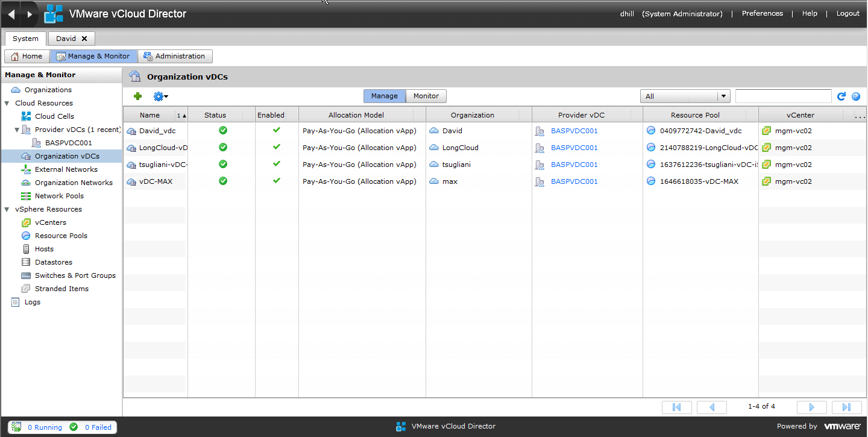The width and height of the screenshot is (868, 437).
Task: Open Switches & Port Groups in sidebar
Action: [75, 275]
